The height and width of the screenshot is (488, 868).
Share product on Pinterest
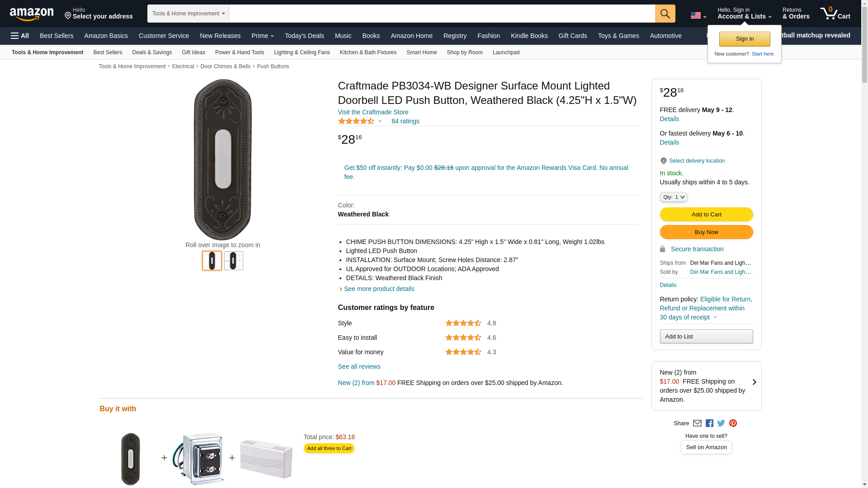coord(733,423)
